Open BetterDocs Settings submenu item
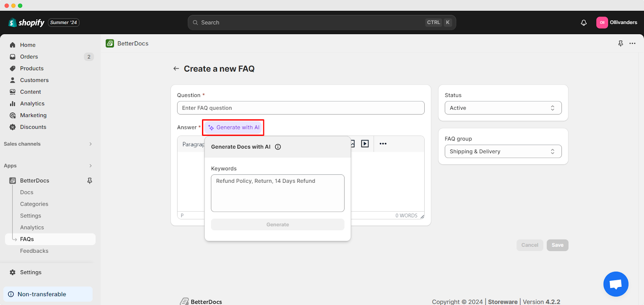This screenshot has width=644, height=305. (x=31, y=216)
